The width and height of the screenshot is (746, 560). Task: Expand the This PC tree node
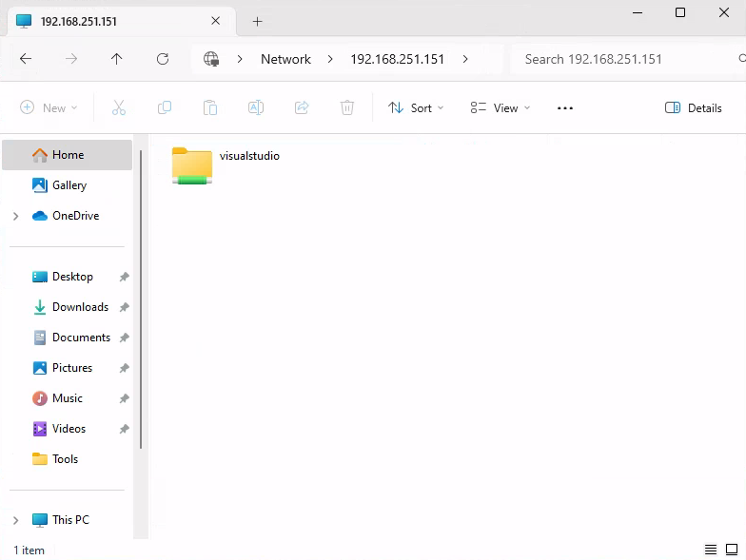(15, 521)
